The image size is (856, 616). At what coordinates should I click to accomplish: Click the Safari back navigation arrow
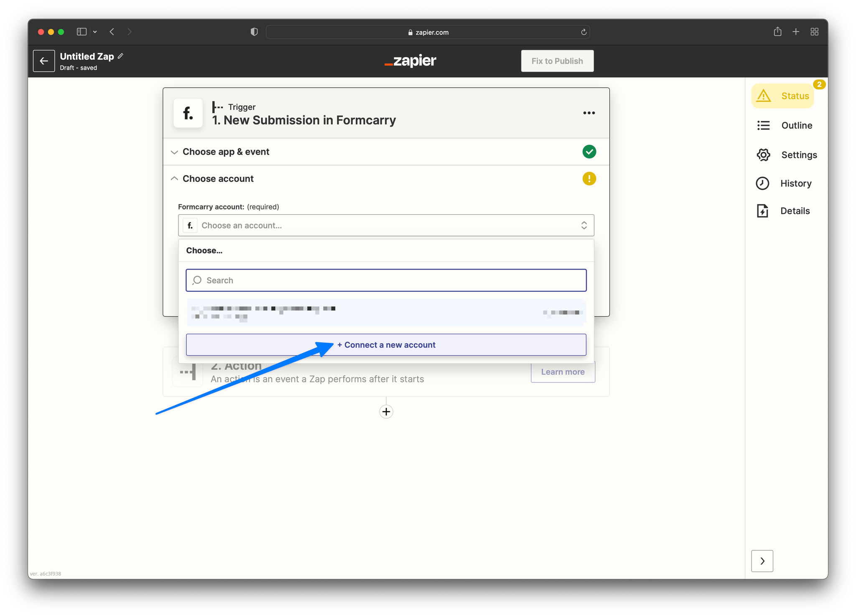point(112,32)
